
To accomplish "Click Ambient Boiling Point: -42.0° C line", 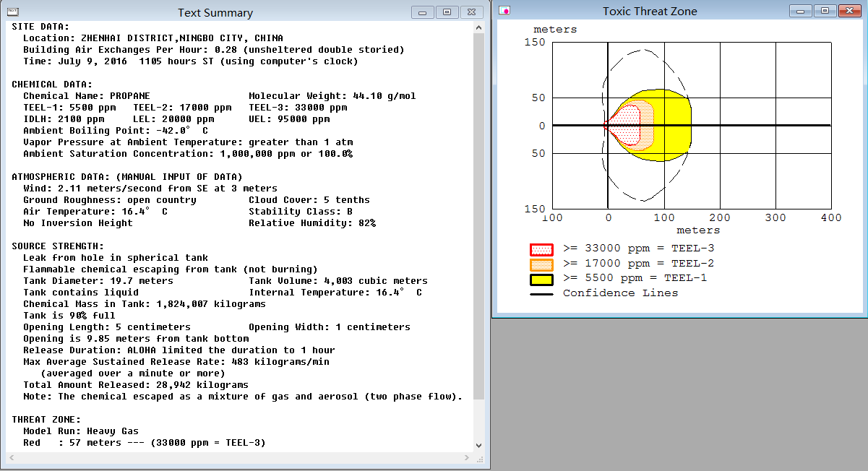I will (x=116, y=131).
